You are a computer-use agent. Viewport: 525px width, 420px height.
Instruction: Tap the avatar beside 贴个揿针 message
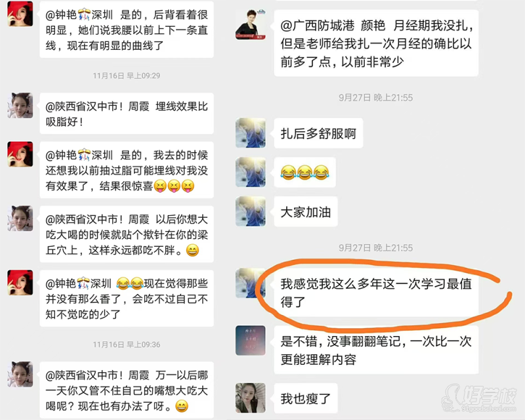pos(20,219)
